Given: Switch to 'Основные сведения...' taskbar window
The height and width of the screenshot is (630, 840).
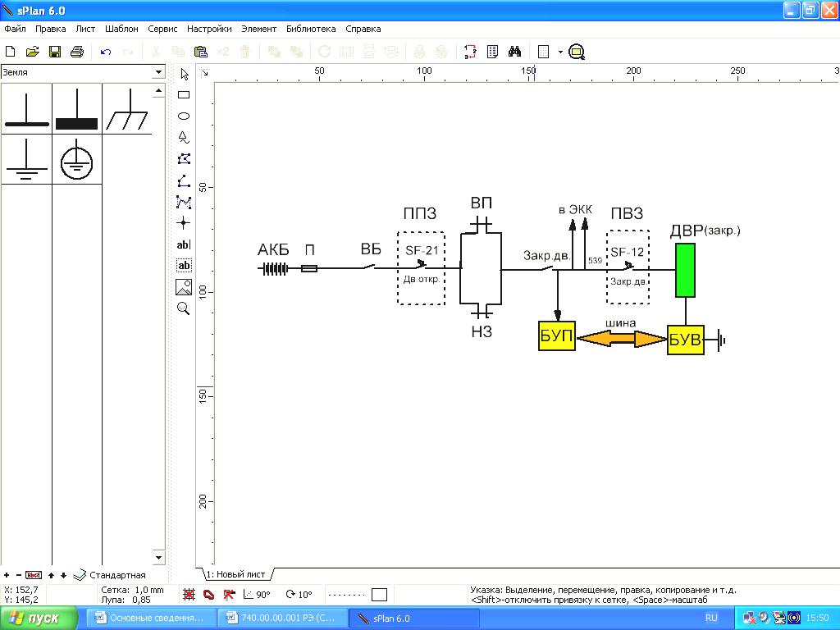Looking at the screenshot, I should (150, 618).
